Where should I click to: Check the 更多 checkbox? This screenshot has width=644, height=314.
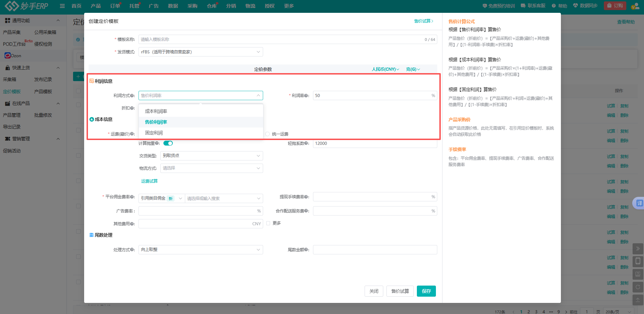(268, 223)
